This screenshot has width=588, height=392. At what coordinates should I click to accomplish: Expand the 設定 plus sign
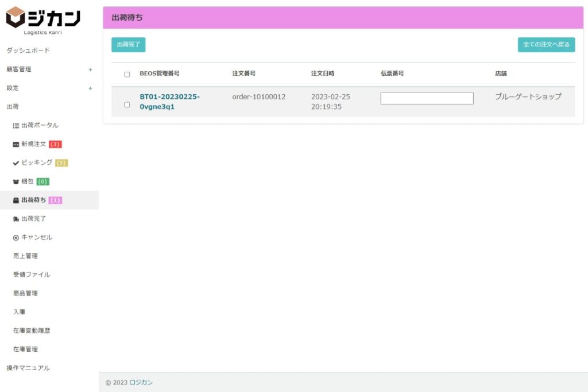tap(90, 88)
